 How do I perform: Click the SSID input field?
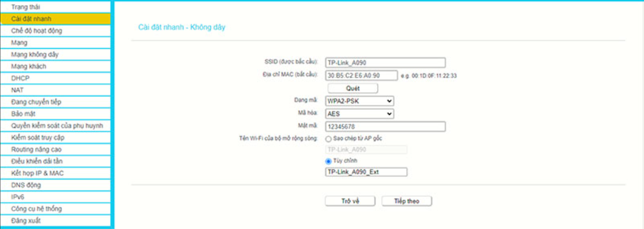(385, 63)
